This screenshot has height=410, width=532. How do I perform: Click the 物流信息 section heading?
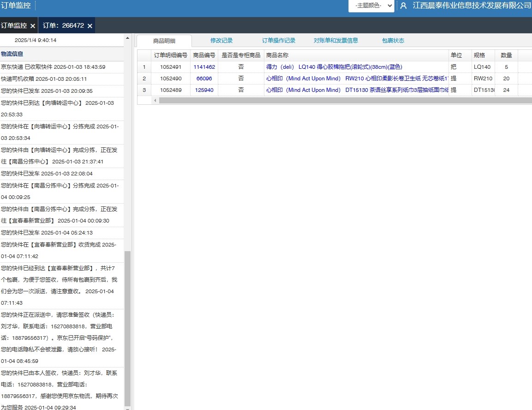pos(12,54)
